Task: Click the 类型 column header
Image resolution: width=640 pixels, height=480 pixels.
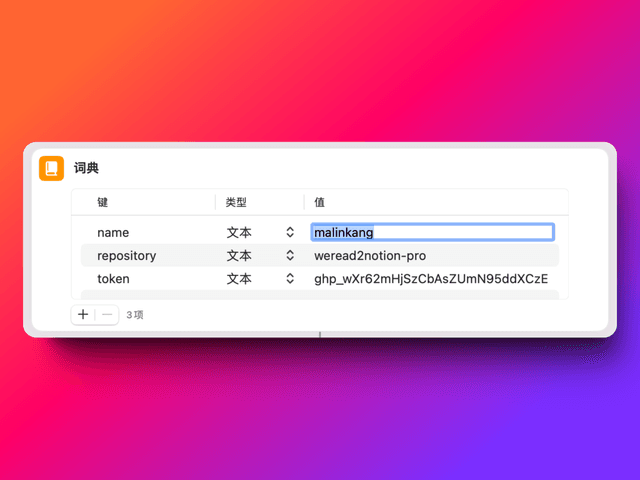Action: (x=236, y=202)
